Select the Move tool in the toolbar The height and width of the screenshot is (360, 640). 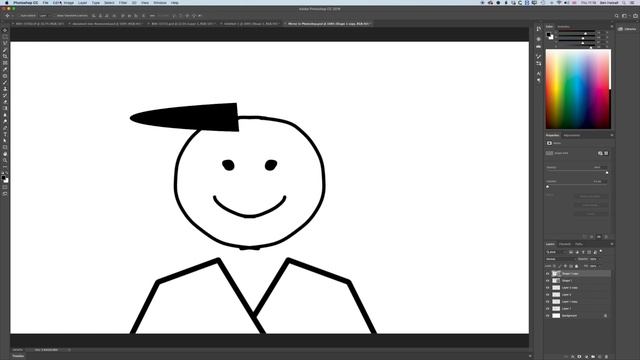coord(5,30)
